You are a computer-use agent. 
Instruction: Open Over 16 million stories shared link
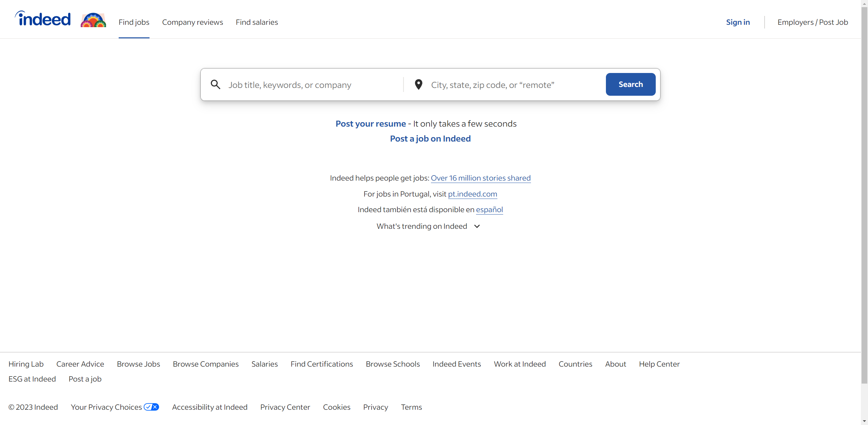[x=480, y=178]
